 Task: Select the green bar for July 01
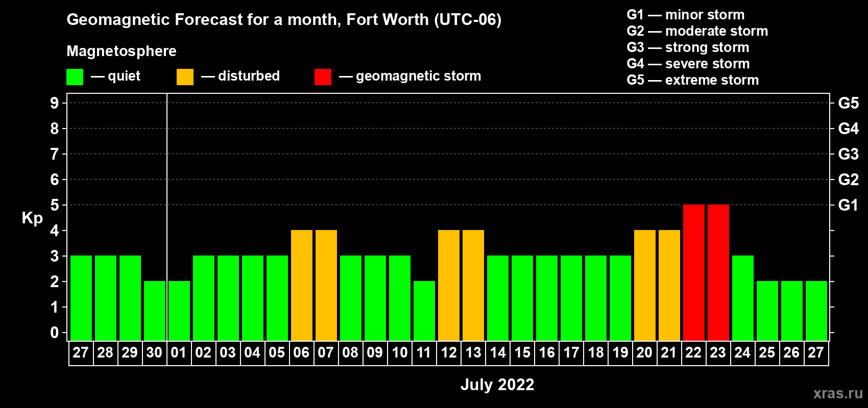(179, 311)
